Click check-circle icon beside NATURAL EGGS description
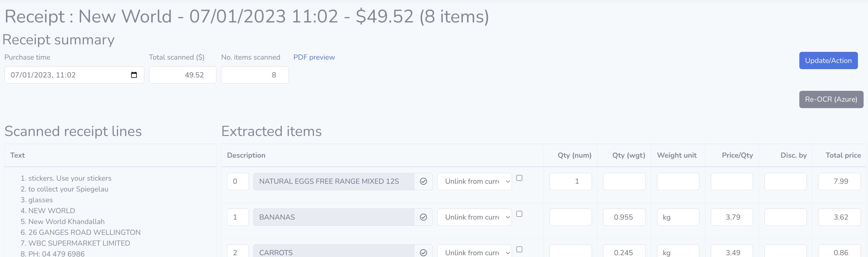 click(x=423, y=182)
